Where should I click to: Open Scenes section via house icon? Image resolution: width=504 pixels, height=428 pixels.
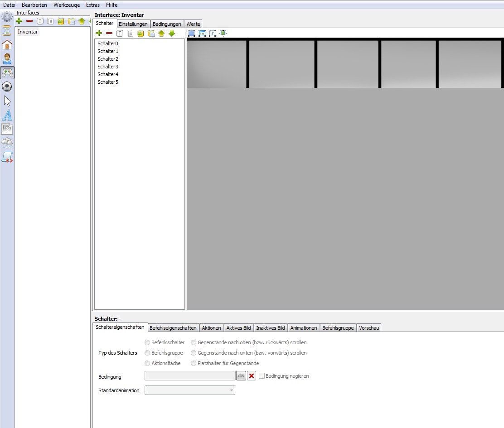pyautogui.click(x=7, y=45)
